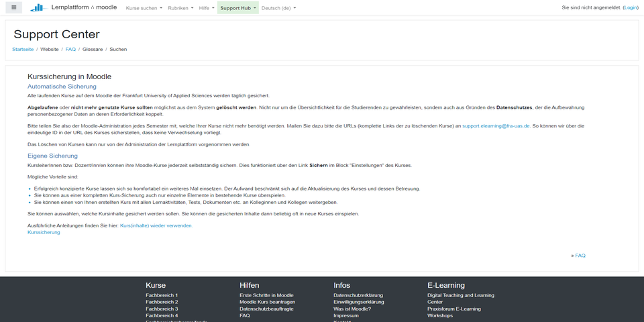Click the Support Center page heading

tap(56, 34)
